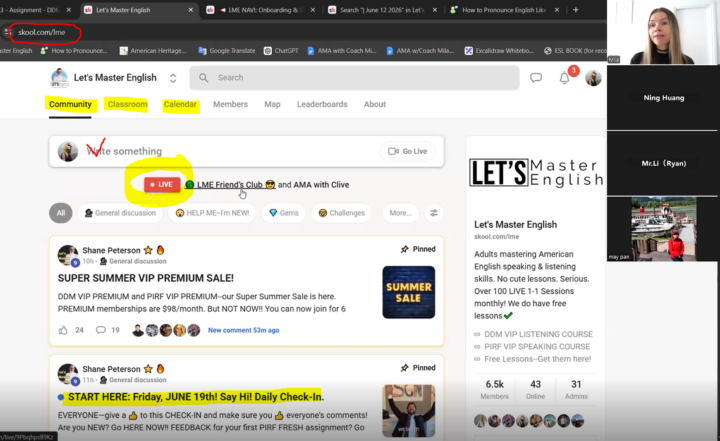Expand the More... category filter
The image size is (720, 441).
[400, 213]
